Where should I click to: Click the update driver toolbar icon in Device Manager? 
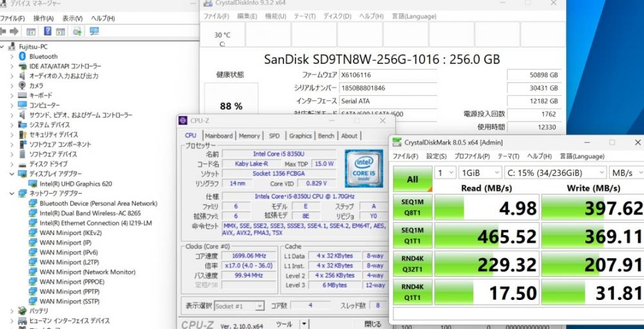(77, 32)
